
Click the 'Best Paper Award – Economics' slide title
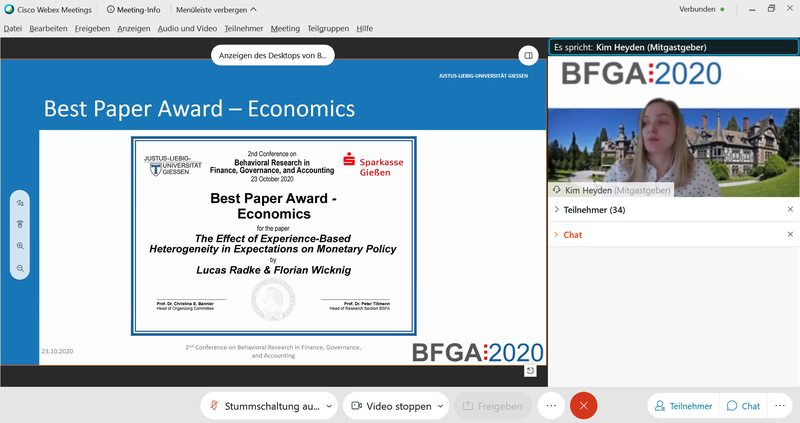199,109
